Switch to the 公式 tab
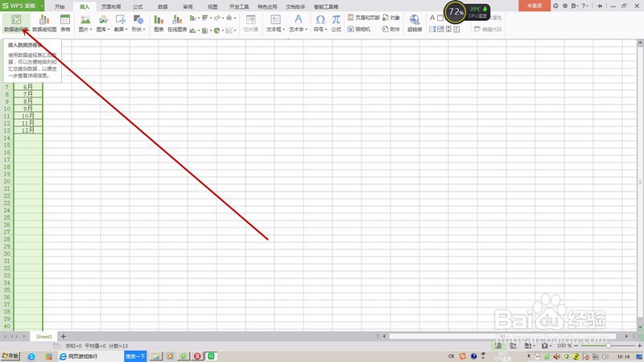This screenshot has width=644, height=362. (138, 6)
